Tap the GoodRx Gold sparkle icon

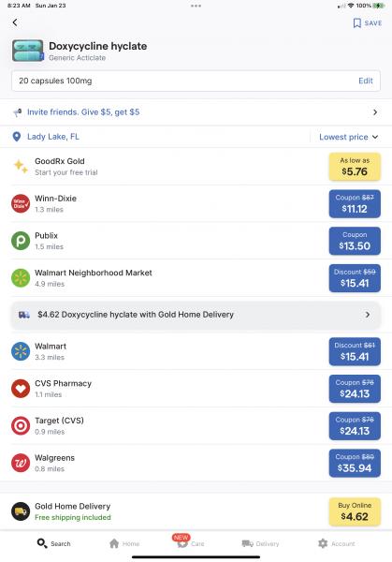click(x=21, y=167)
